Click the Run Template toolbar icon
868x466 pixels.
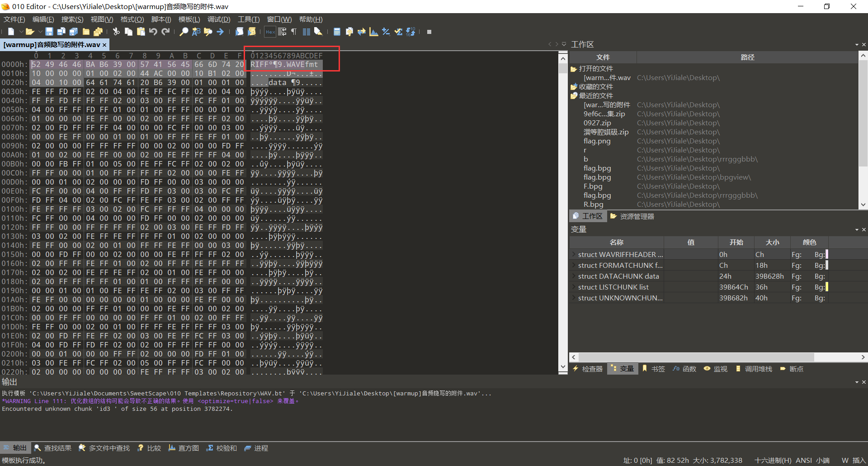click(x=252, y=32)
